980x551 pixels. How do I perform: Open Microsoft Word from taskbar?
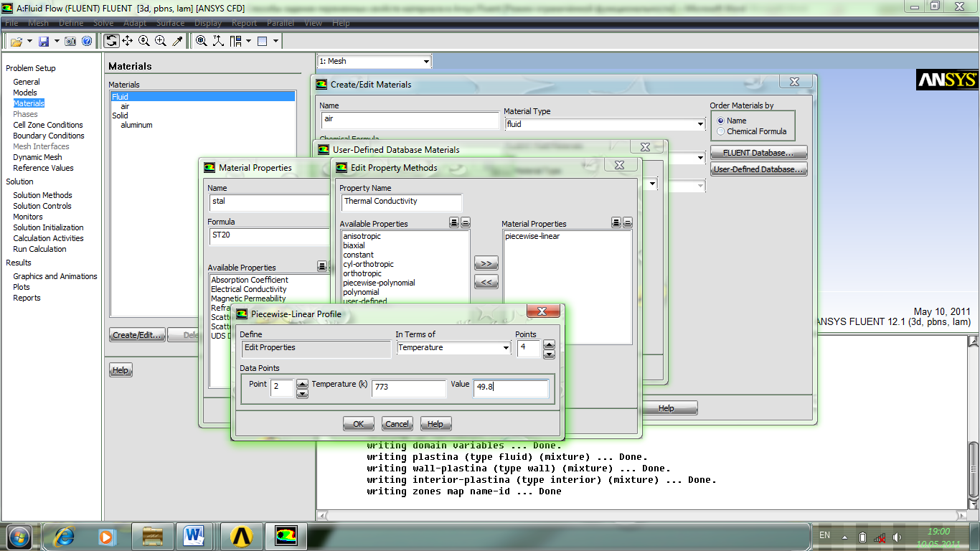[x=194, y=536]
